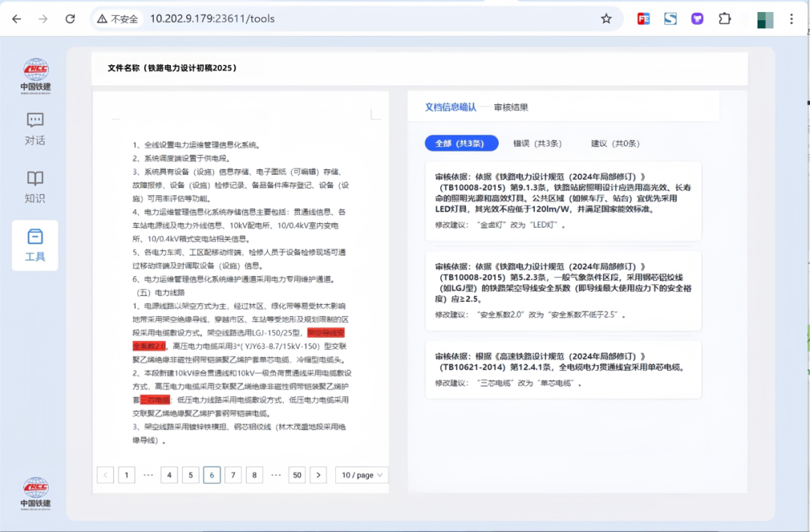
Task: Click the next page arrow
Action: tap(319, 475)
